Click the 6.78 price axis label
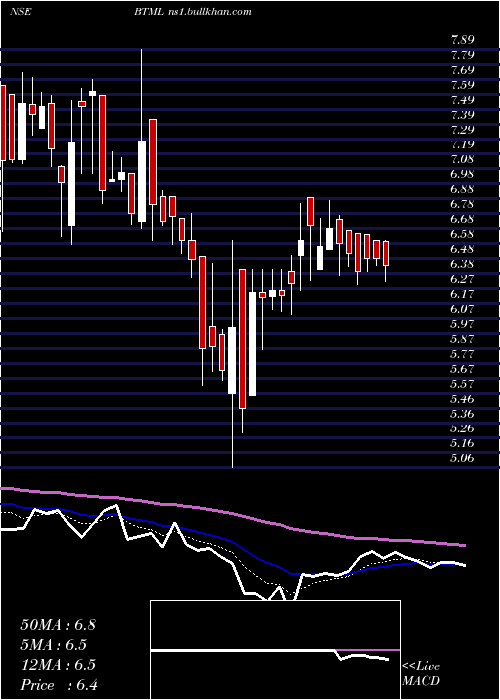 (463, 204)
